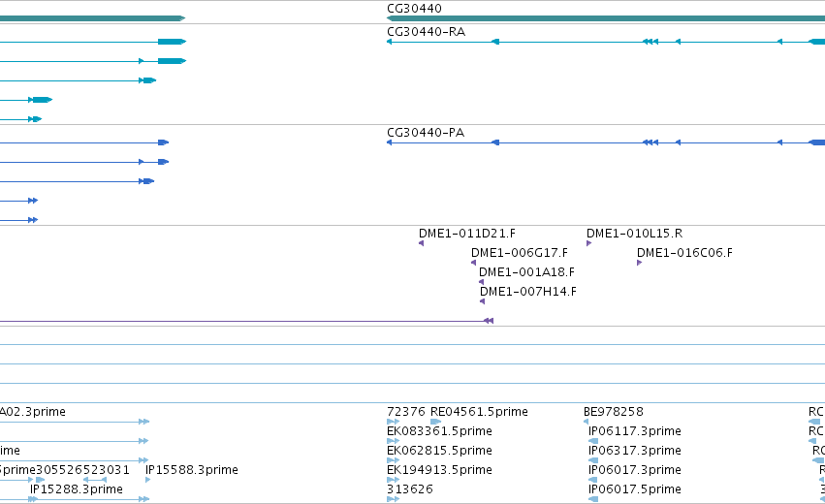The height and width of the screenshot is (504, 825).
Task: Select the partial A02.3prime label
Action: [33, 411]
